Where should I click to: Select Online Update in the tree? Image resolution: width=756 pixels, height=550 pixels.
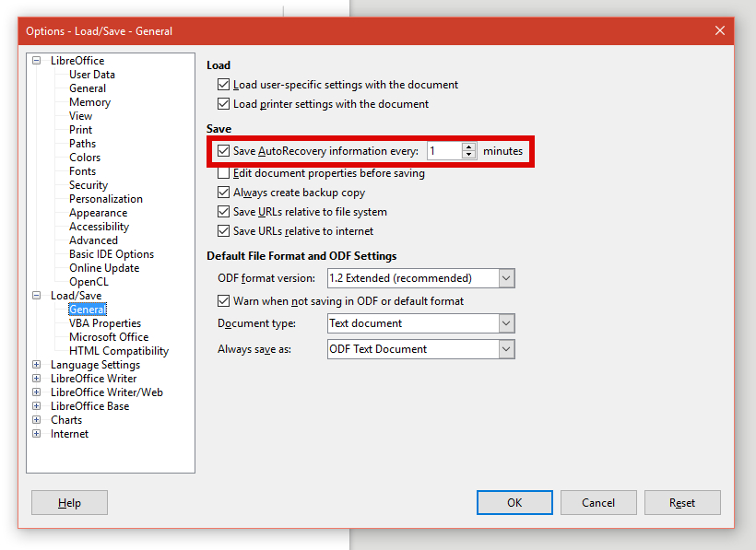click(x=104, y=268)
